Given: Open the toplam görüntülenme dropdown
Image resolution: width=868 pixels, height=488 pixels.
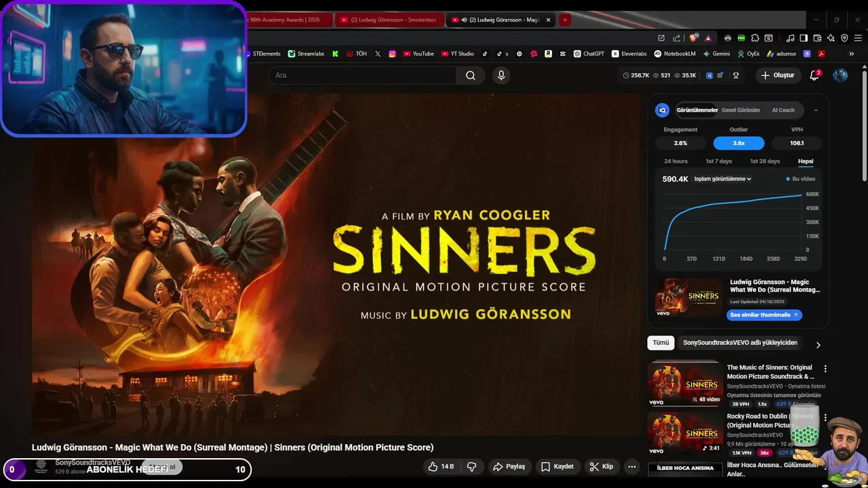Looking at the screenshot, I should coord(722,179).
